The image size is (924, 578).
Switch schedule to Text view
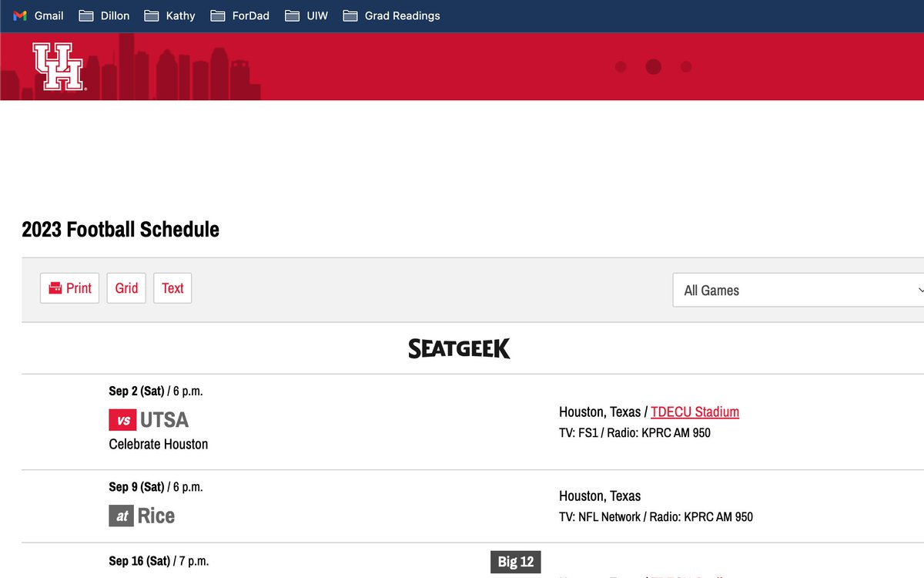point(172,288)
